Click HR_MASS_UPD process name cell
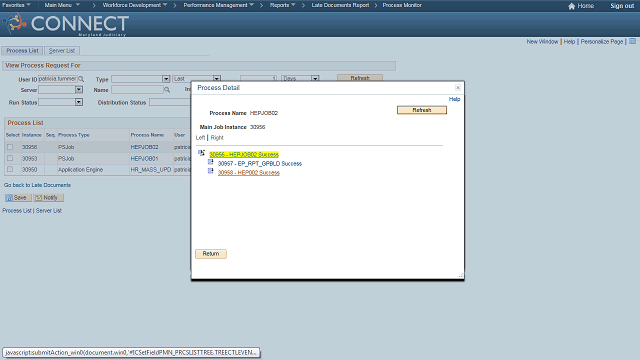Screen dimensions: 640x360 tap(151, 169)
